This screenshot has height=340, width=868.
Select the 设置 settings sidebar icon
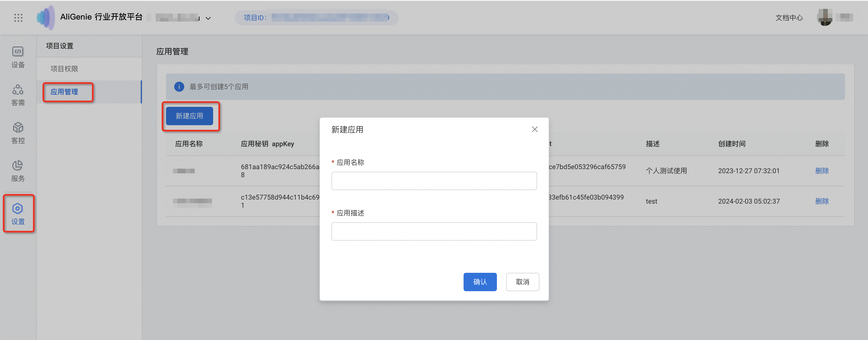click(18, 213)
